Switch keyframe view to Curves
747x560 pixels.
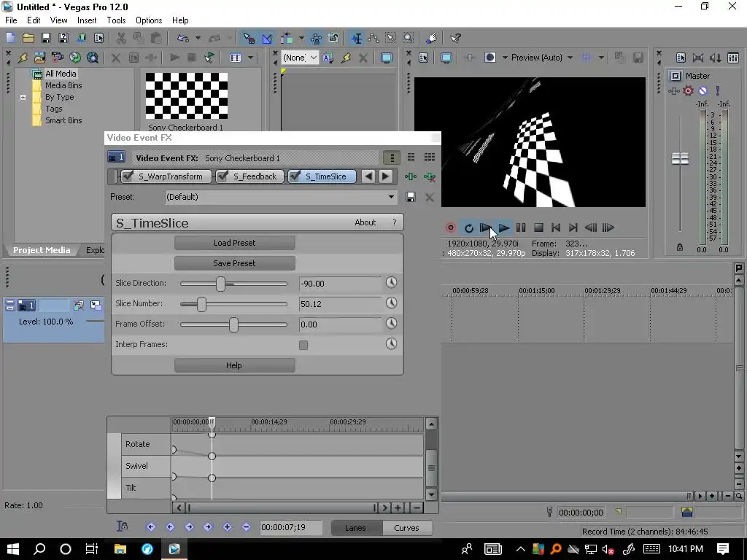[x=406, y=528]
